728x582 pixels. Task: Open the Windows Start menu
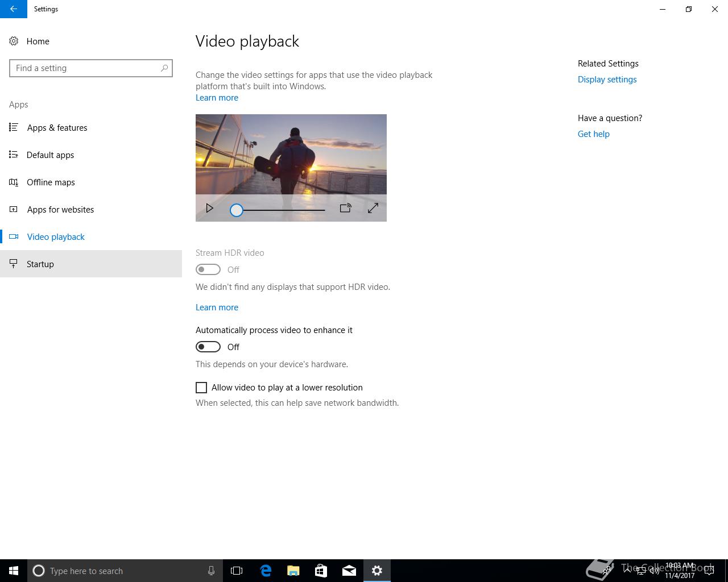pyautogui.click(x=14, y=571)
